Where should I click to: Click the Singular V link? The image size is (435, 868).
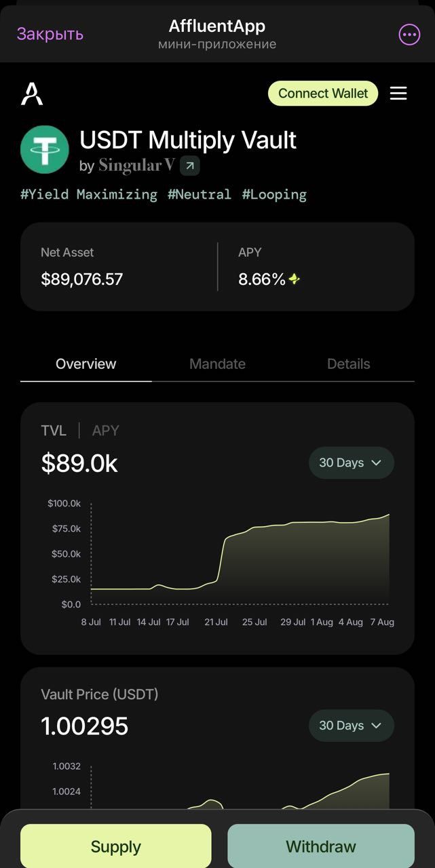(136, 165)
